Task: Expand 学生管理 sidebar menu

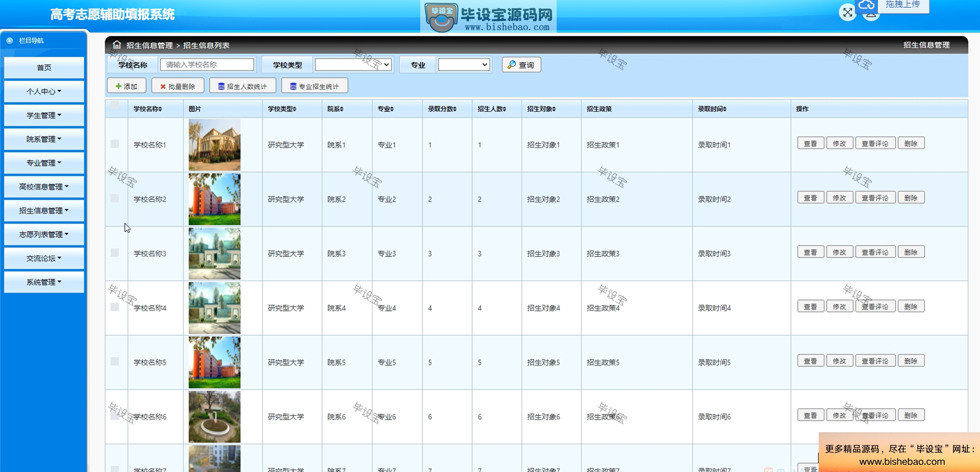Action: [x=44, y=115]
